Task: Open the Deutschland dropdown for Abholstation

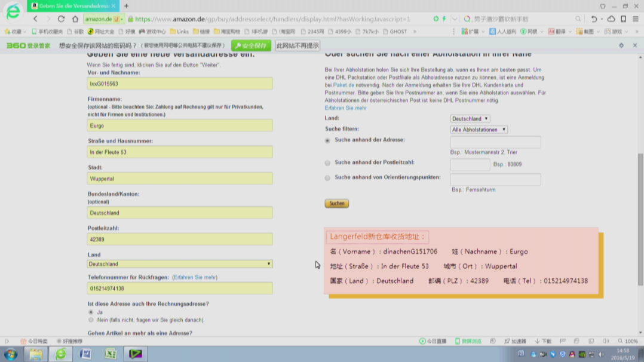Action: pos(470,118)
